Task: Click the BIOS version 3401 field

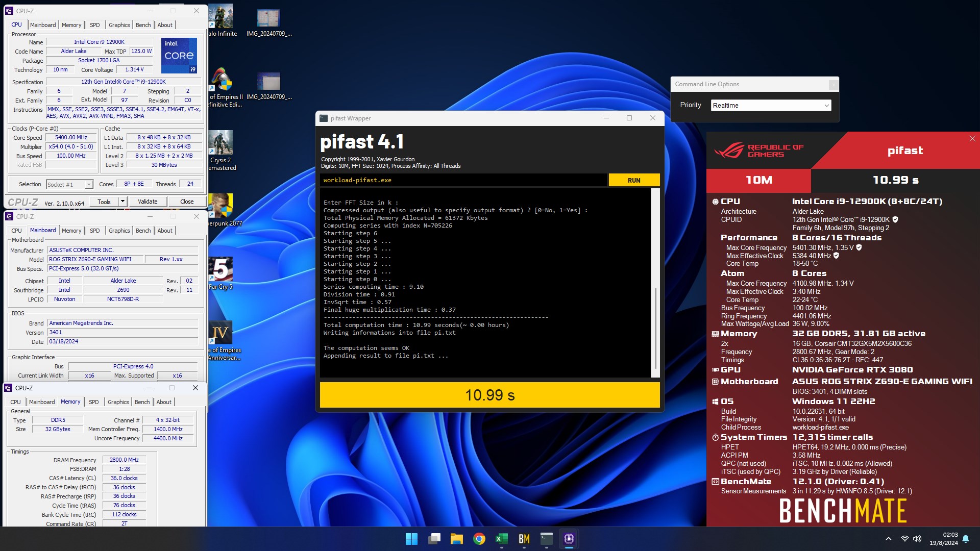Action: [x=122, y=333]
